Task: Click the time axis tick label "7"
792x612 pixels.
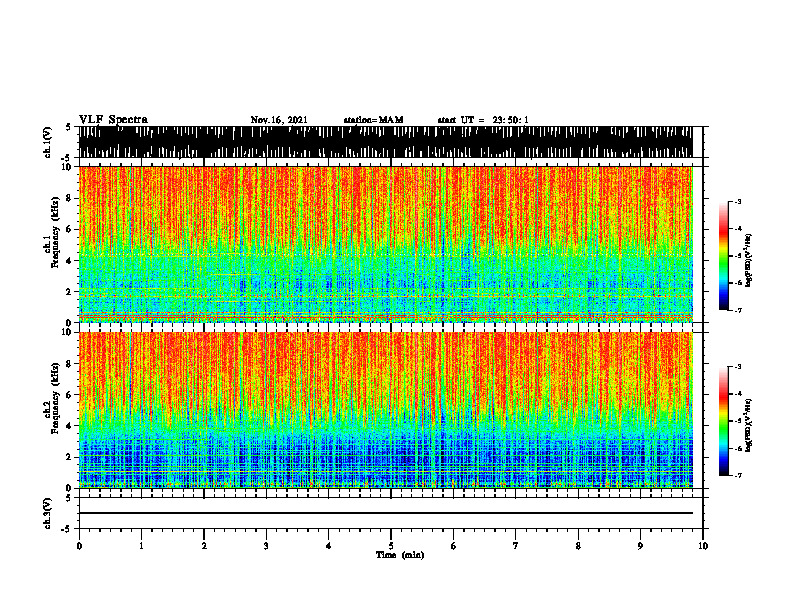Action: pyautogui.click(x=516, y=546)
